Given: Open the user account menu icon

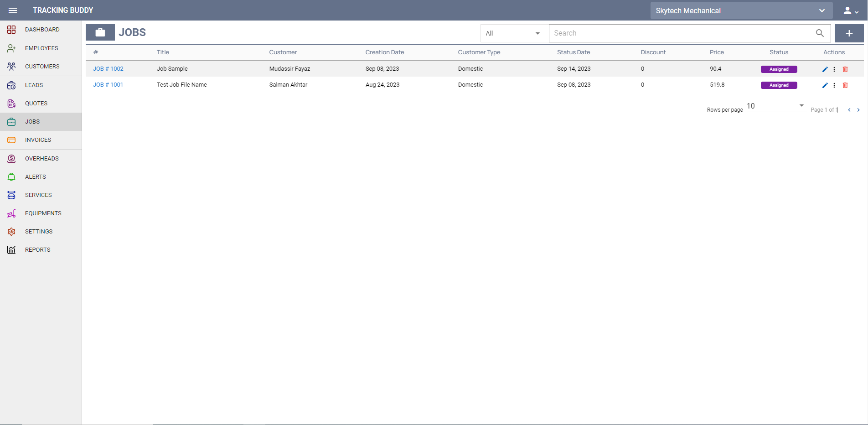Looking at the screenshot, I should point(851,10).
